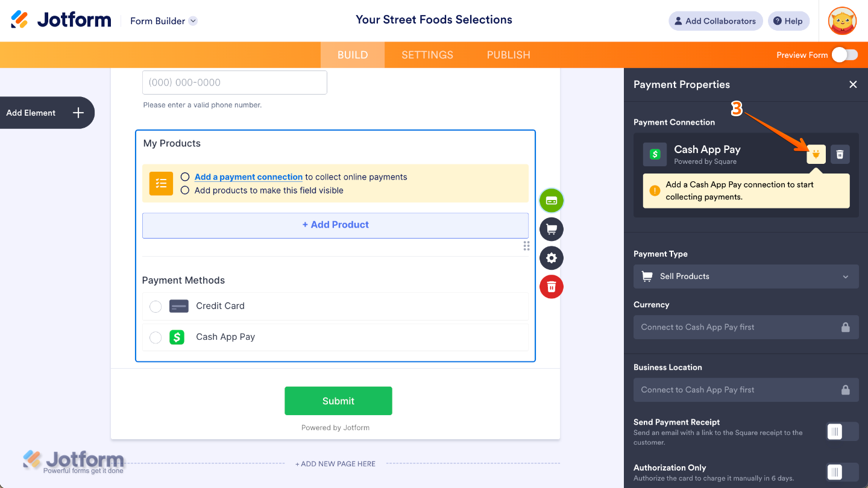This screenshot has width=868, height=488.
Task: Click the user avatar icon
Action: pos(842,21)
